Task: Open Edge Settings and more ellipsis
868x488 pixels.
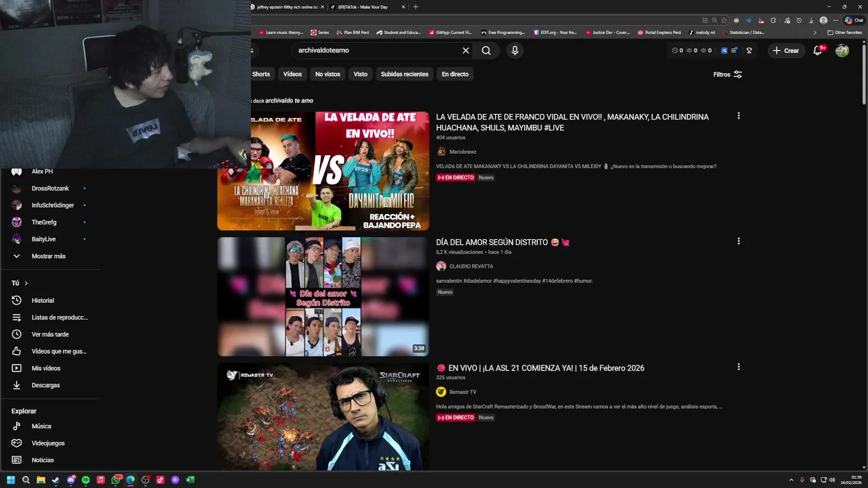Action: tap(835, 20)
